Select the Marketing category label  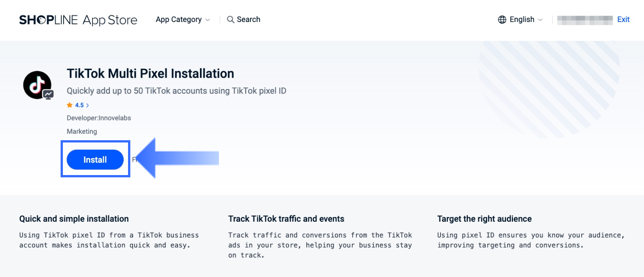pos(82,131)
